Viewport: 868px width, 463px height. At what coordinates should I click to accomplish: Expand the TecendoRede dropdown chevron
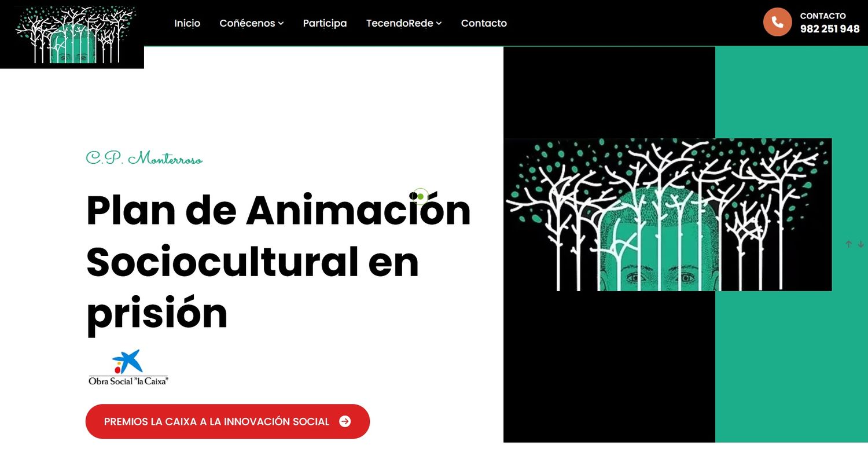click(439, 24)
